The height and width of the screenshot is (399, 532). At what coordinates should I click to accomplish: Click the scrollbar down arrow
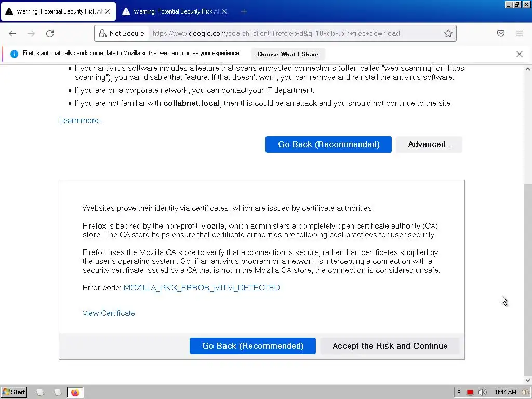tap(528, 380)
